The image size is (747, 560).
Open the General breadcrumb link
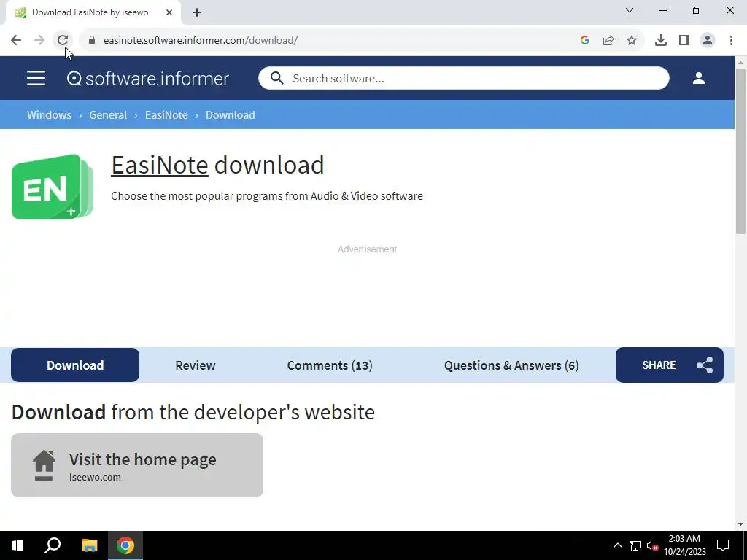click(x=108, y=114)
